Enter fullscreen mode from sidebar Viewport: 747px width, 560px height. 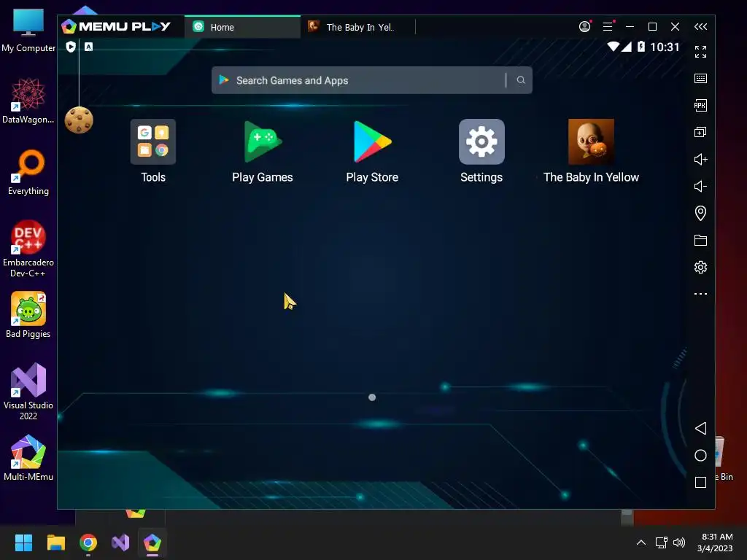(700, 52)
